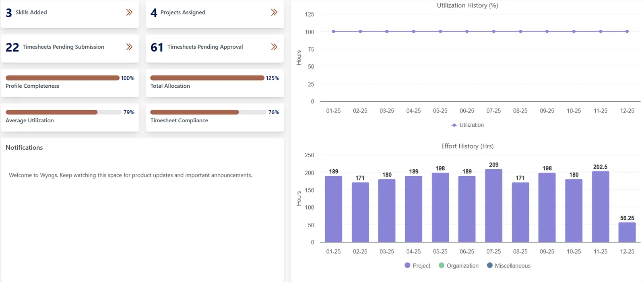
Task: Click the Timesheet Compliance progress bar
Action: (207, 112)
